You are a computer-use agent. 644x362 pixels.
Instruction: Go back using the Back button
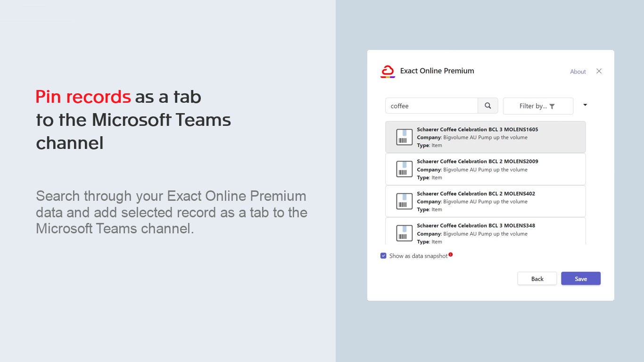point(537,279)
